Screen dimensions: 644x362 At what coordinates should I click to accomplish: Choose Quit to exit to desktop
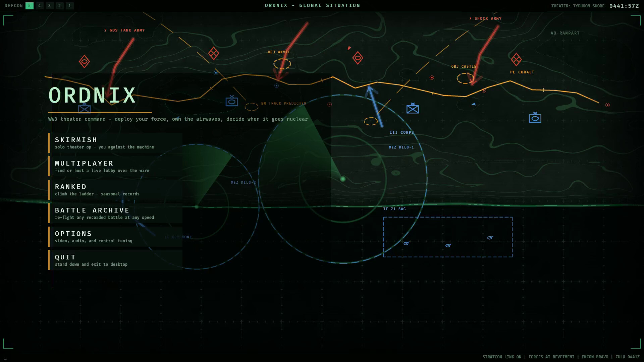(x=115, y=260)
